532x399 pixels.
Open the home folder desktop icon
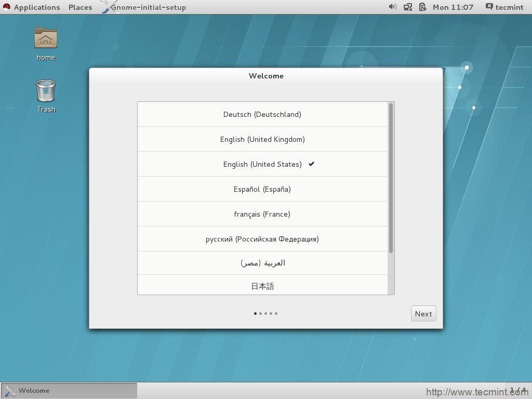pos(46,44)
